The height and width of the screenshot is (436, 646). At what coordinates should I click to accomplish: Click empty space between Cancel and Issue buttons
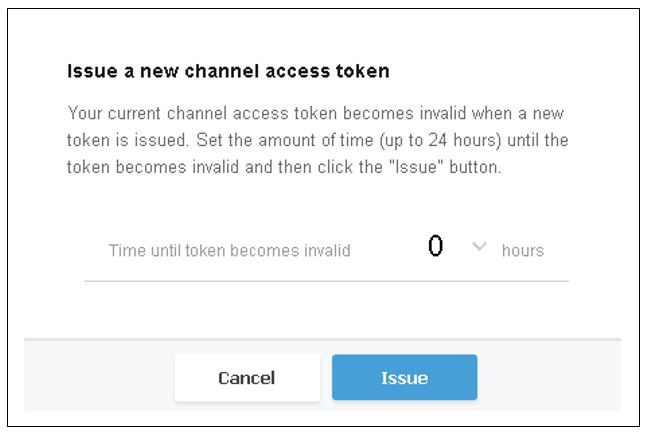click(x=326, y=378)
